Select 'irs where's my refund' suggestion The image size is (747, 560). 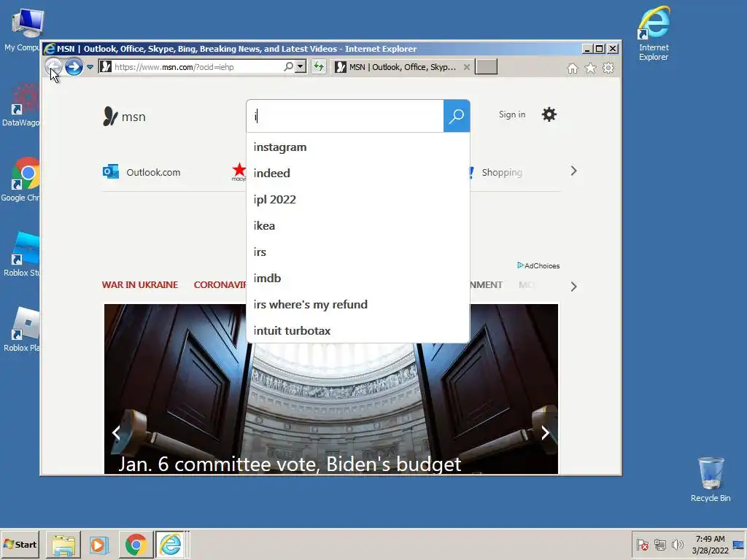(x=357, y=304)
